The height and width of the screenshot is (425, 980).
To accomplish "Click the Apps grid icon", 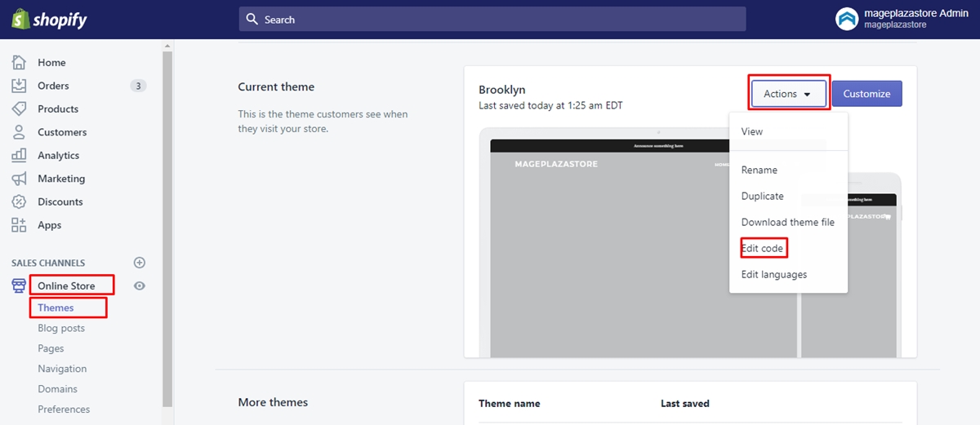I will (19, 225).
